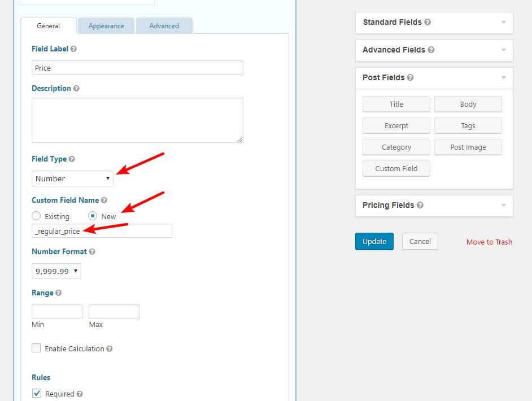
Task: Add a Post Image field
Action: (468, 147)
